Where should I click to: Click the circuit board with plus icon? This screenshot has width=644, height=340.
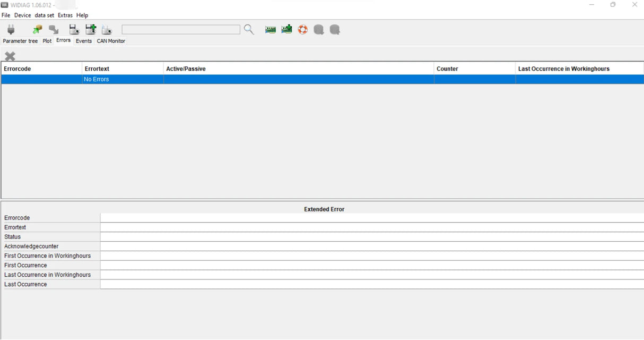coord(286,30)
